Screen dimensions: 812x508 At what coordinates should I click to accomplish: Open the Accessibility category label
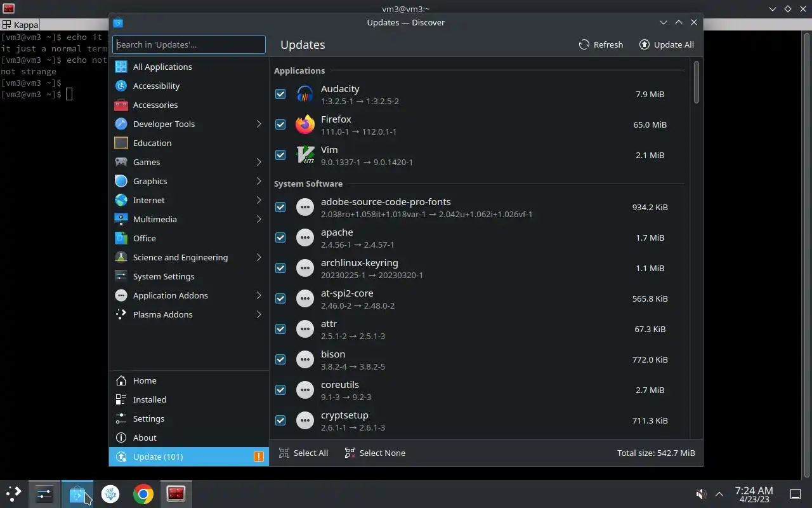pyautogui.click(x=156, y=86)
